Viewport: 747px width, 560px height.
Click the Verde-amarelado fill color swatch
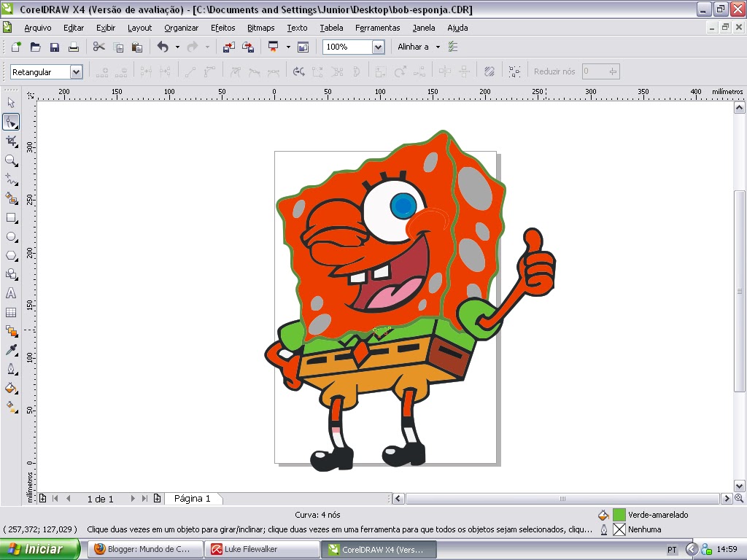pyautogui.click(x=619, y=515)
